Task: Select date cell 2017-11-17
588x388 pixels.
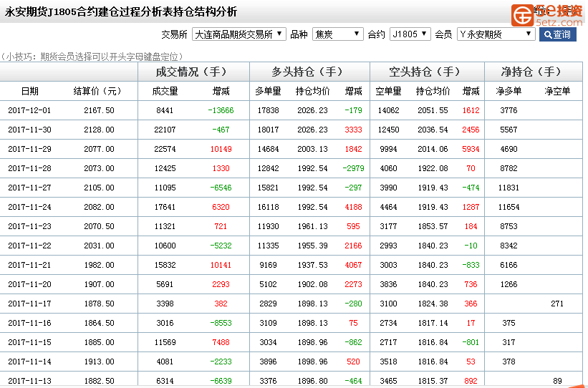Action: tap(29, 304)
